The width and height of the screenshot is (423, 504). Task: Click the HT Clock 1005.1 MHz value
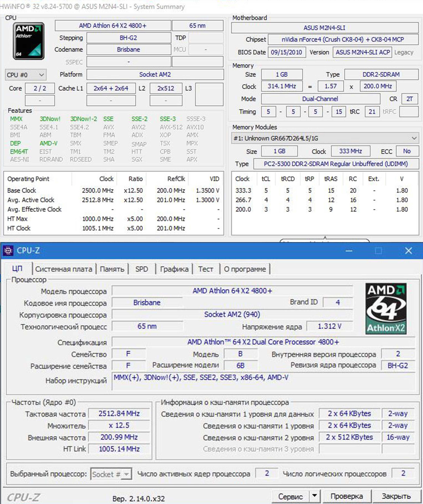coord(98,228)
